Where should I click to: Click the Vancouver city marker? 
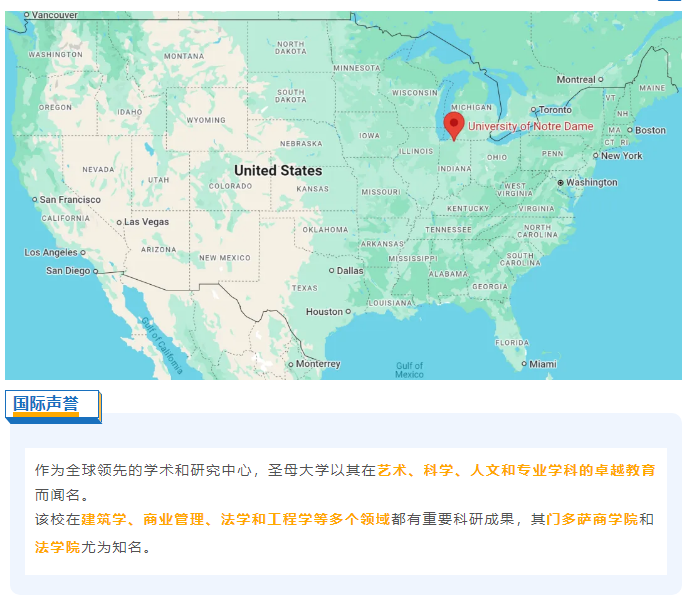tap(26, 15)
